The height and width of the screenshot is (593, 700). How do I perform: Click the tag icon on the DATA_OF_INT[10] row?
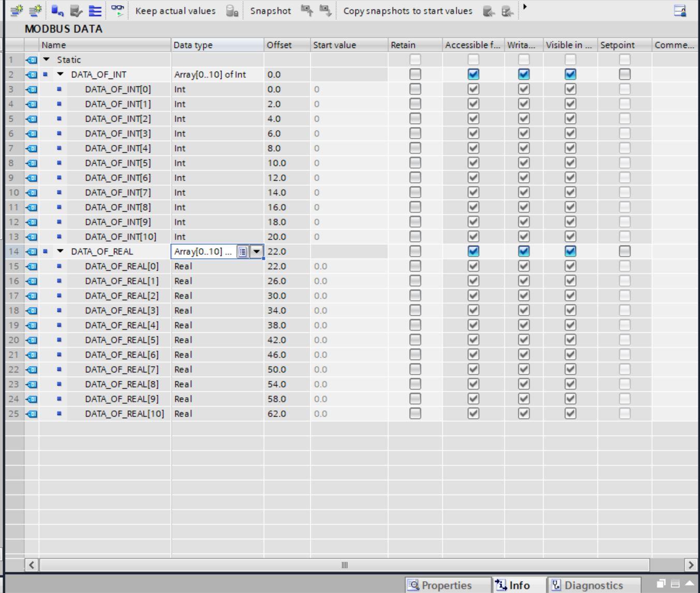coord(32,237)
